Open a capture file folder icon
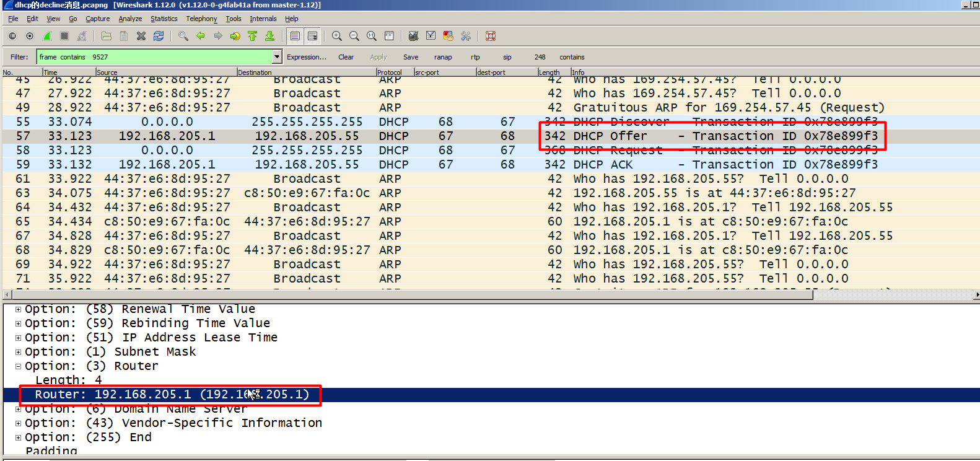 click(x=107, y=36)
